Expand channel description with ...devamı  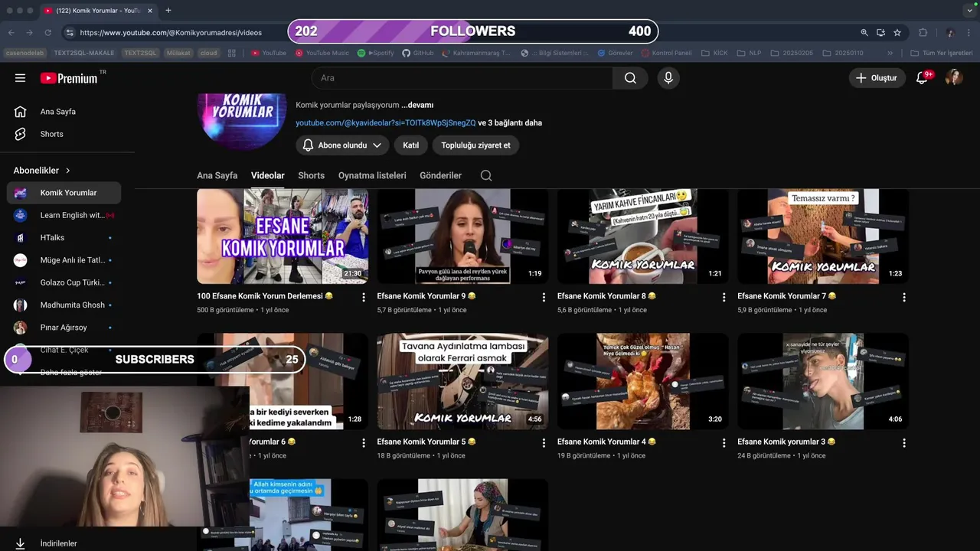417,106
